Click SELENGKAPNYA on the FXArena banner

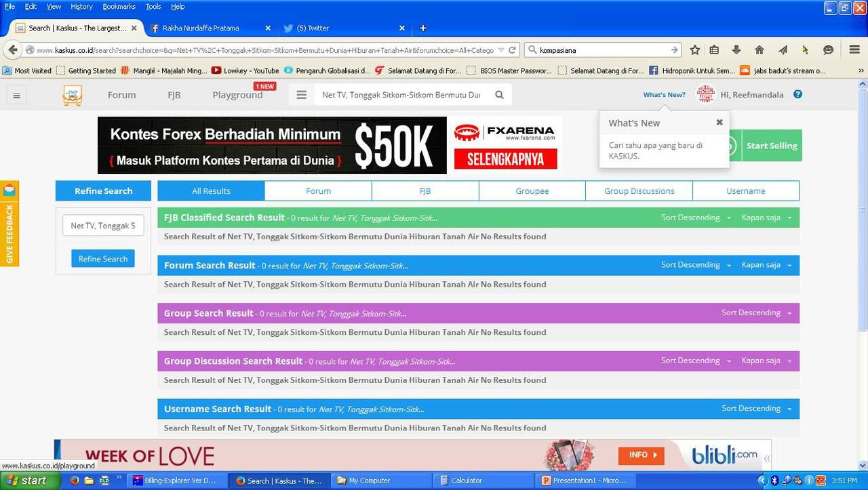505,159
